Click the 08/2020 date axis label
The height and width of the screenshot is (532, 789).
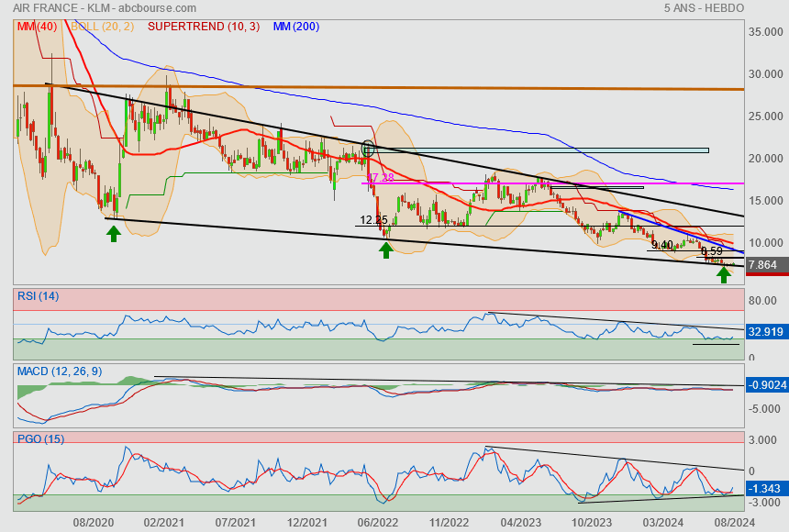(93, 523)
